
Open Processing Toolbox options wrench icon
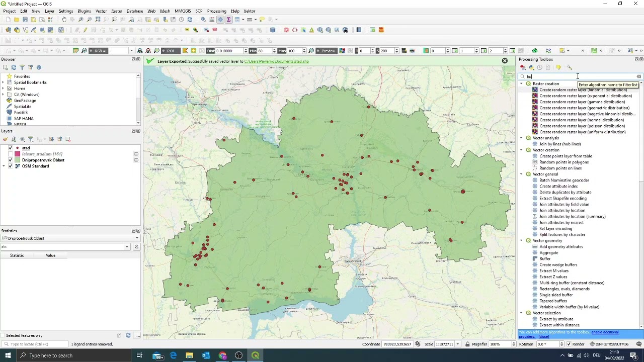click(x=570, y=67)
